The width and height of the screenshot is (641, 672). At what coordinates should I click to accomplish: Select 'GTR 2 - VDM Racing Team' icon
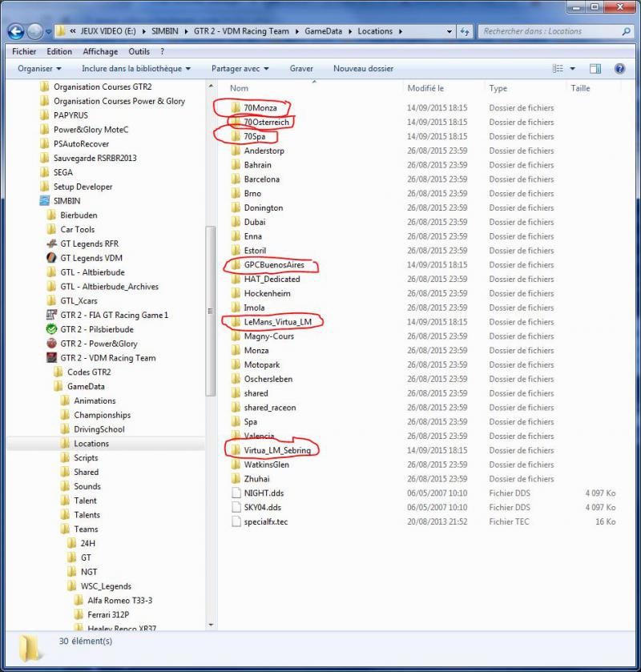click(51, 357)
